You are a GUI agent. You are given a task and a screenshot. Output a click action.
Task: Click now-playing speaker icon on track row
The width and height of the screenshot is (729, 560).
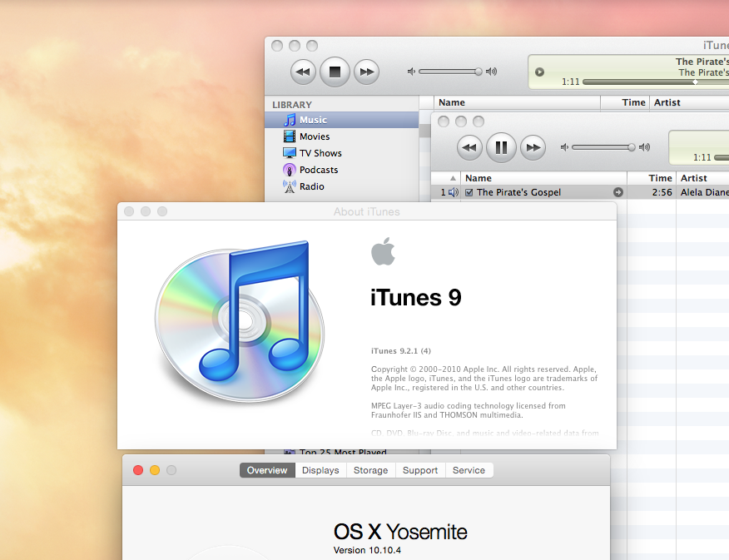point(454,192)
